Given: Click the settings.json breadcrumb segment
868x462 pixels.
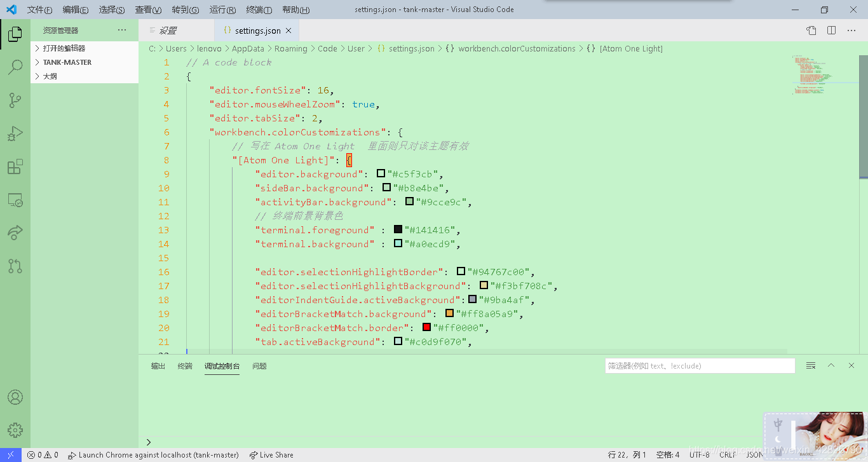Looking at the screenshot, I should (x=412, y=48).
